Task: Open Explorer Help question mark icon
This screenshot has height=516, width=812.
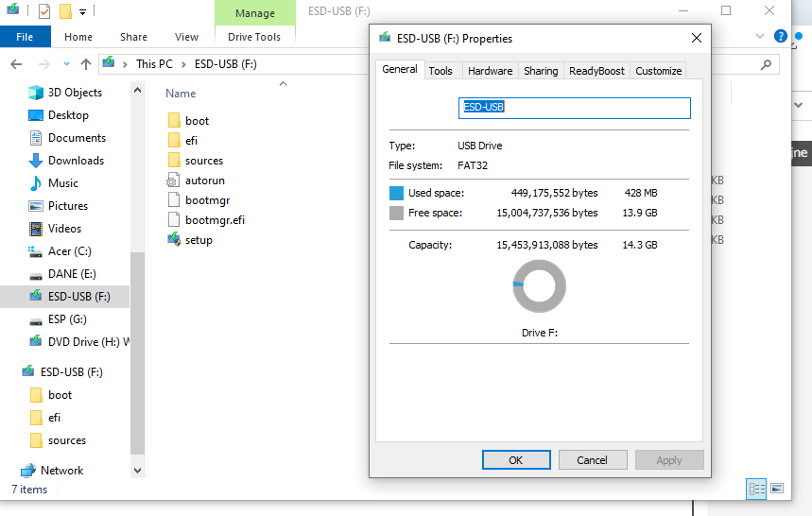Action: point(781,36)
